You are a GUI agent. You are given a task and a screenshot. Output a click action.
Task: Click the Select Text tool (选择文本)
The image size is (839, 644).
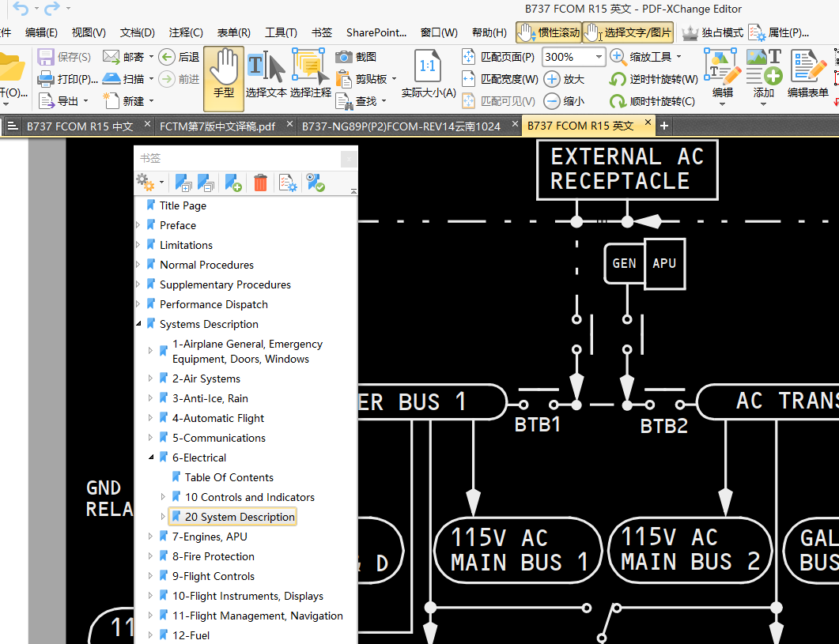click(x=266, y=77)
